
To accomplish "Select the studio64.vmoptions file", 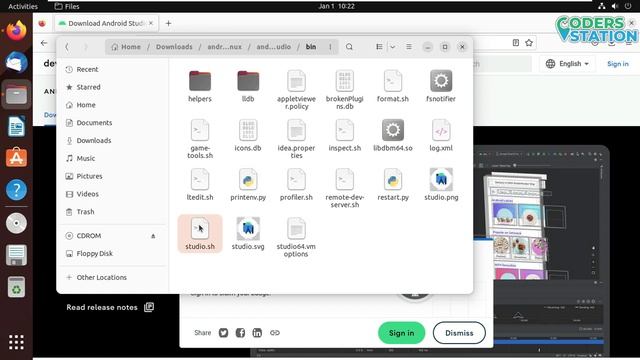I will tap(296, 237).
